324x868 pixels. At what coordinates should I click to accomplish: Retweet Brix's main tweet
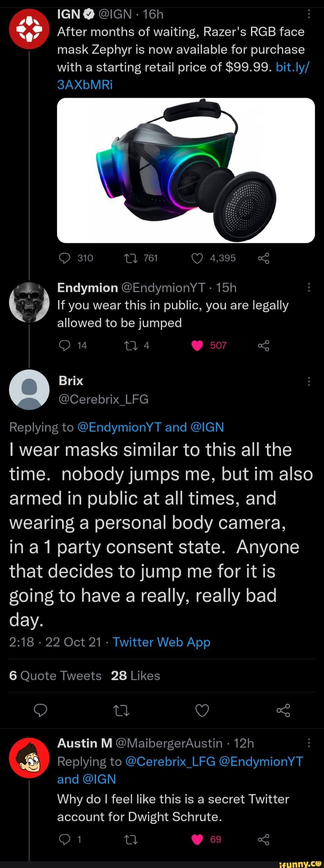(x=121, y=710)
